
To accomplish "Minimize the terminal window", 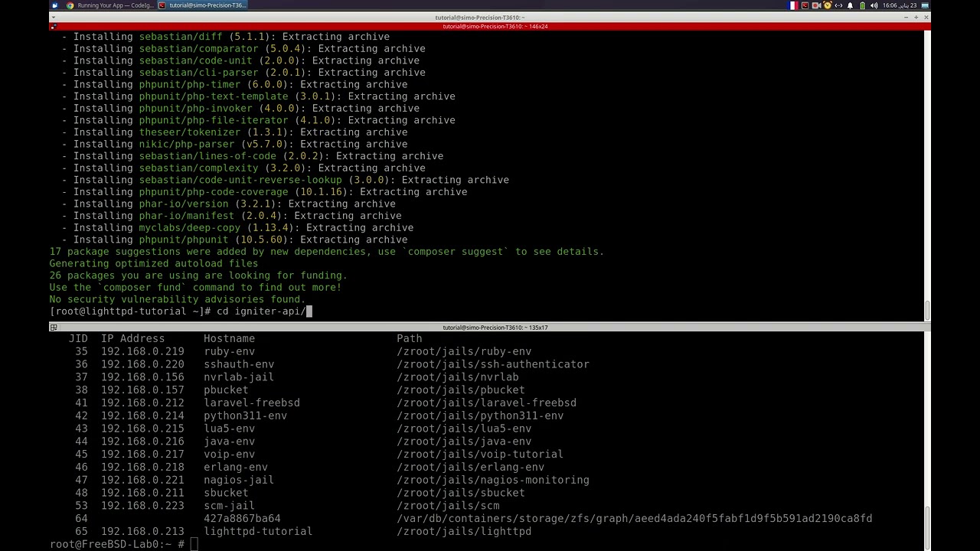I will click(x=906, y=17).
